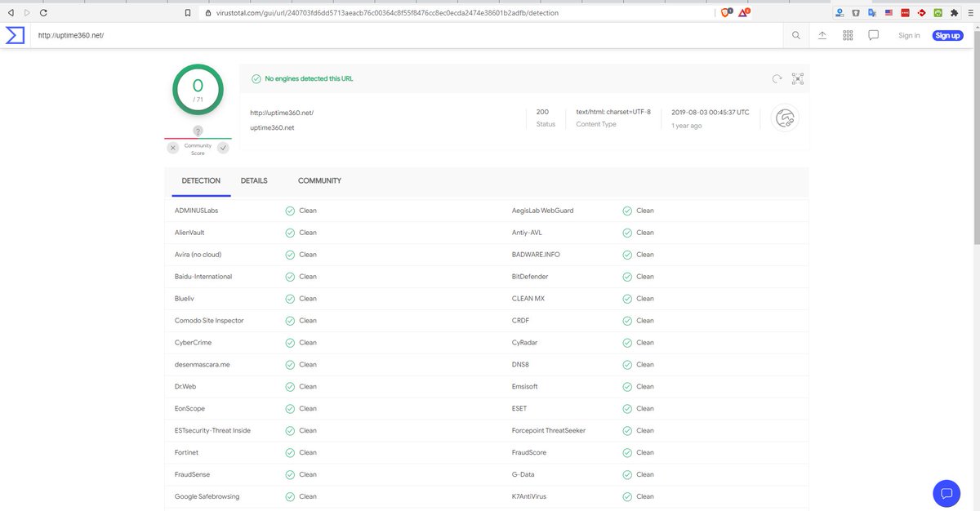This screenshot has height=511, width=980.
Task: Switch to the DETAILS tab
Action: (254, 181)
